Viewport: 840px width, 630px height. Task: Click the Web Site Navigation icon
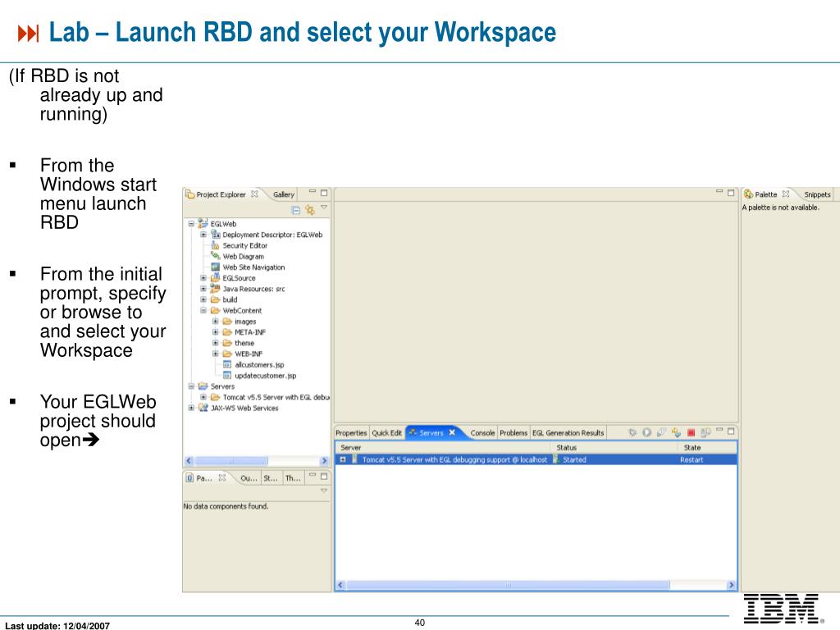click(x=216, y=267)
